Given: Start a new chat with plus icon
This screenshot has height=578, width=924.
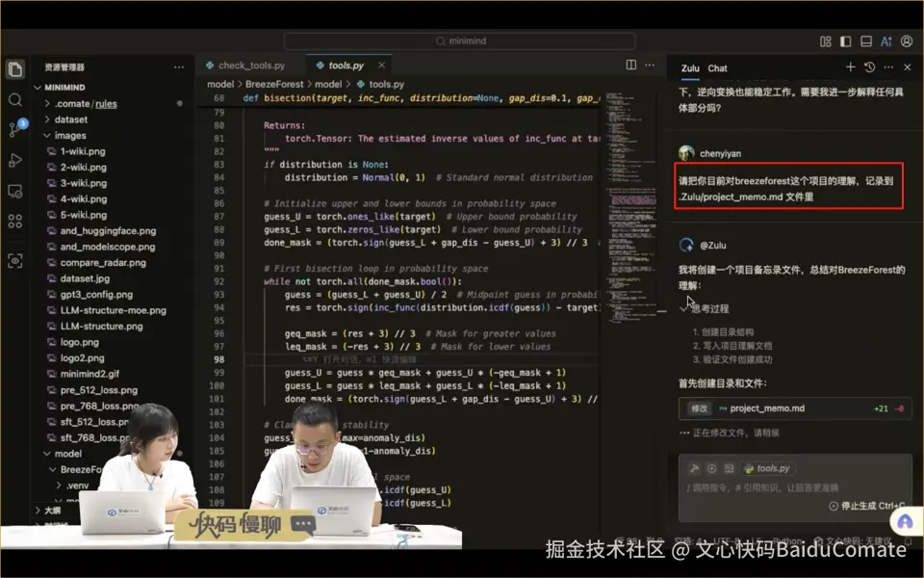Looking at the screenshot, I should (850, 67).
